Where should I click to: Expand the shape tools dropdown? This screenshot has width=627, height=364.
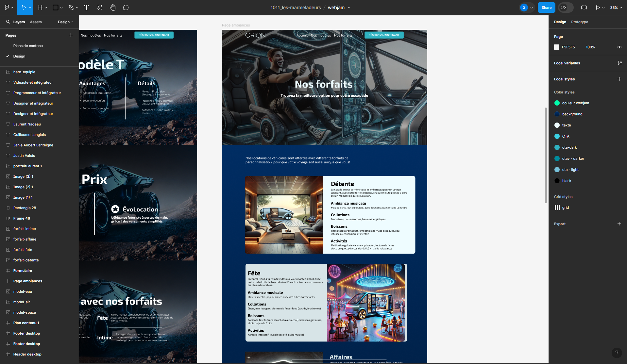click(61, 7)
